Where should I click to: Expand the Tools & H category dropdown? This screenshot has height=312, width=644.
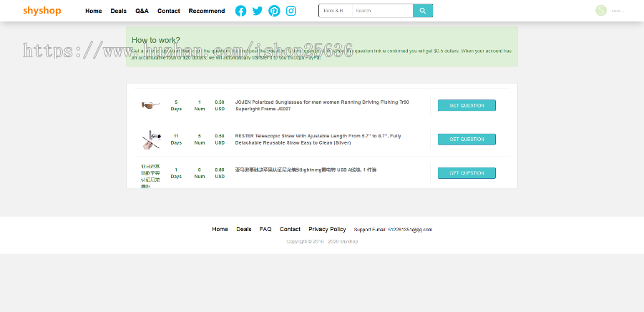[336, 11]
